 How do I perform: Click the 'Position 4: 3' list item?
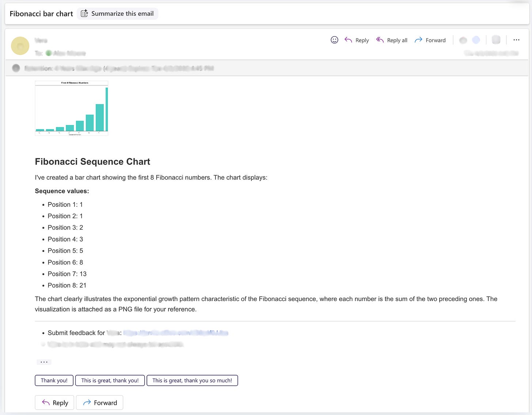pos(65,239)
